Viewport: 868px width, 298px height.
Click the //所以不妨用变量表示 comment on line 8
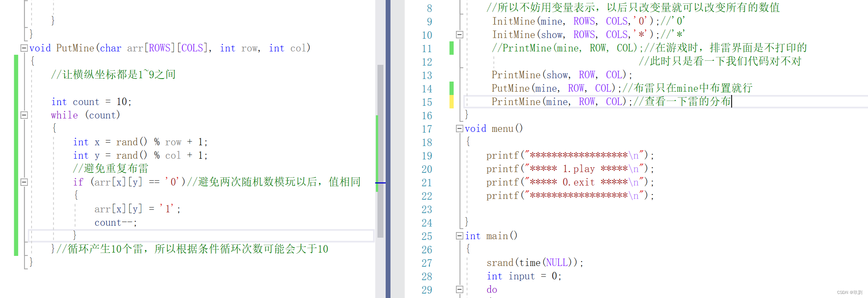click(x=633, y=7)
